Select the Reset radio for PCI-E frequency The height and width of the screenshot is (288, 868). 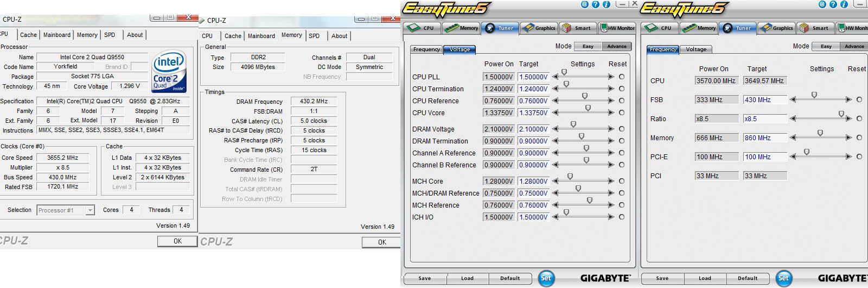859,157
